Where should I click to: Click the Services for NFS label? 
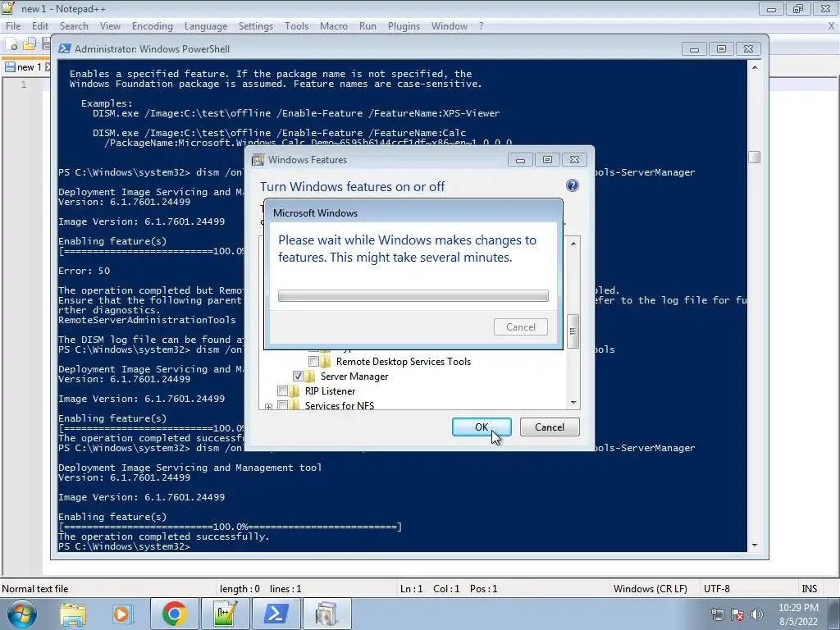pos(340,405)
